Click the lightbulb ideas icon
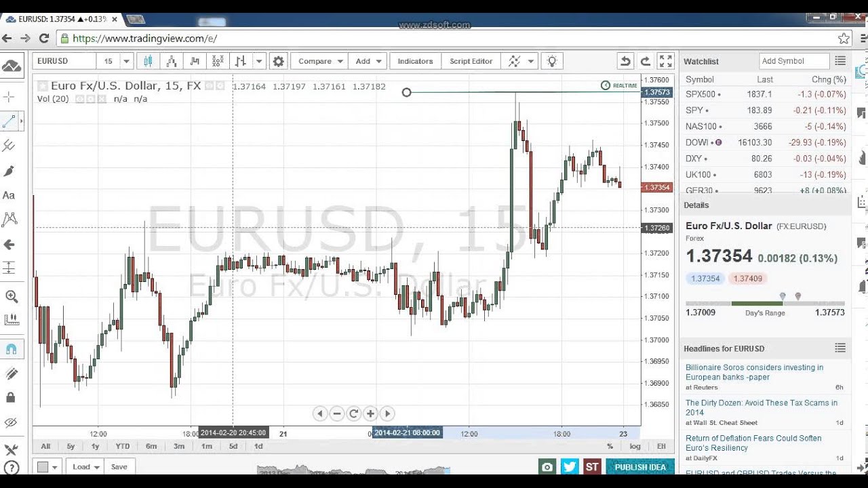 552,61
